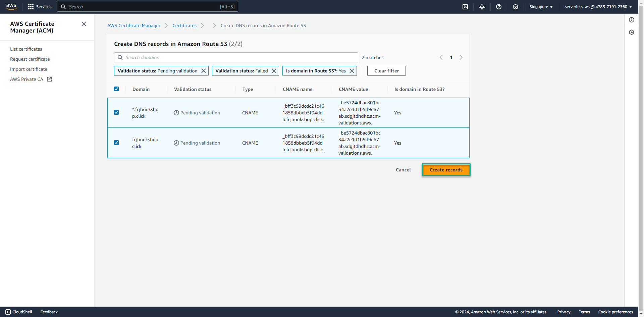Click page number 1 in pagination
644x317 pixels.
tap(451, 57)
